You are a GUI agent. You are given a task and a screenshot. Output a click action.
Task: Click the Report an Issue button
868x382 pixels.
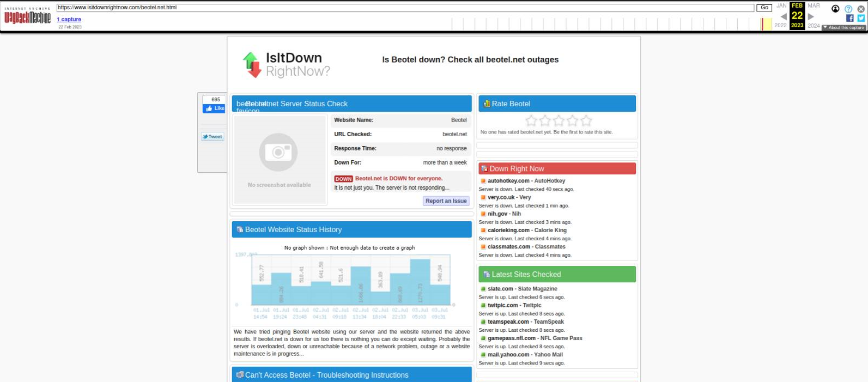pos(446,201)
